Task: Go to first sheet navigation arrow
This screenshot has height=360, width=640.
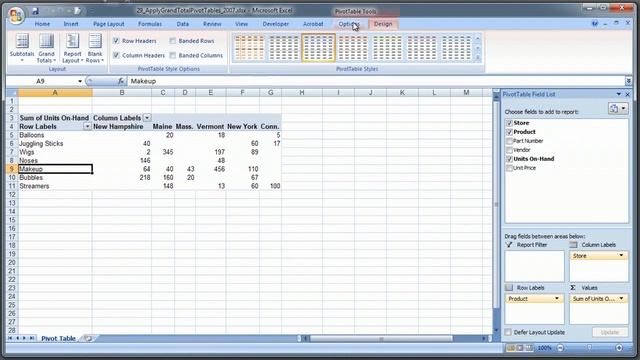Action: click(x=10, y=338)
